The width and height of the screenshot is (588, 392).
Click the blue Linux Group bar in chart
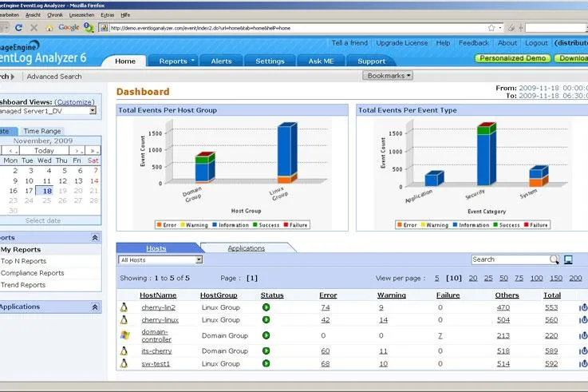click(x=287, y=151)
